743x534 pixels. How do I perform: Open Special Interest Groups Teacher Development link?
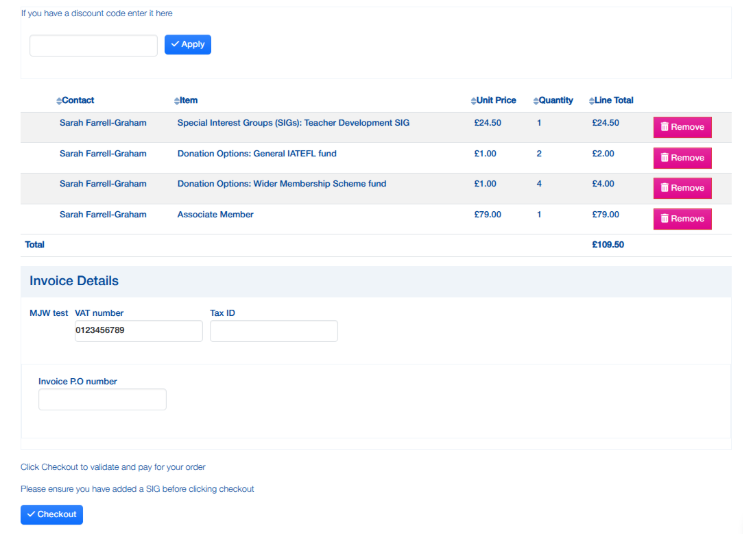(x=293, y=123)
